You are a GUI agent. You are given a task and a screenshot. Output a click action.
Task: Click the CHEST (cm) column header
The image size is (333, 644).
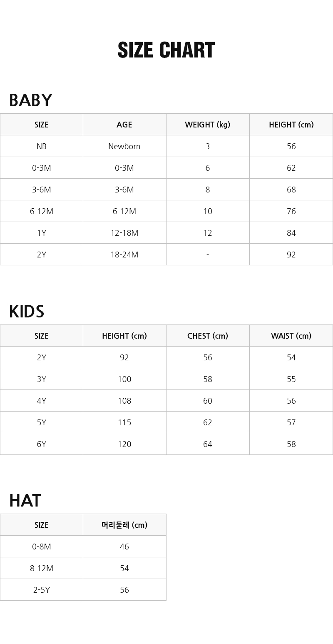click(207, 336)
